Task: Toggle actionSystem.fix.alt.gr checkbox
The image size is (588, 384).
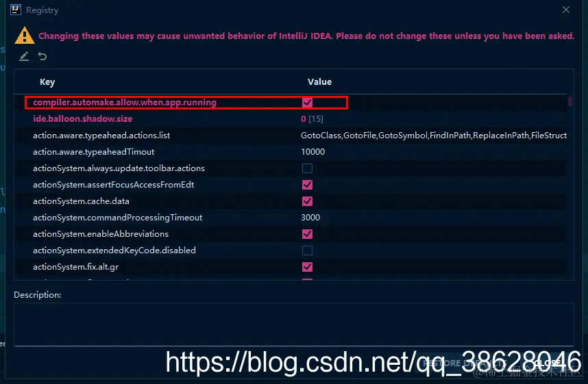Action: pyautogui.click(x=307, y=267)
